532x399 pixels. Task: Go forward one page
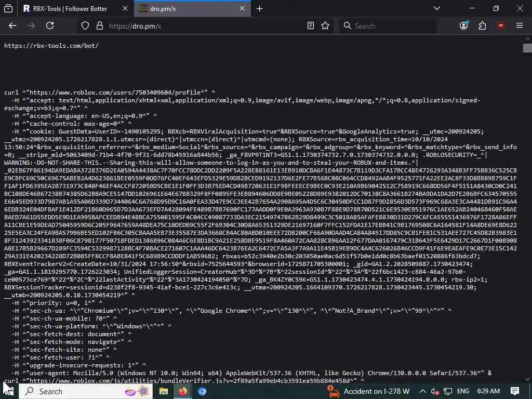click(31, 26)
